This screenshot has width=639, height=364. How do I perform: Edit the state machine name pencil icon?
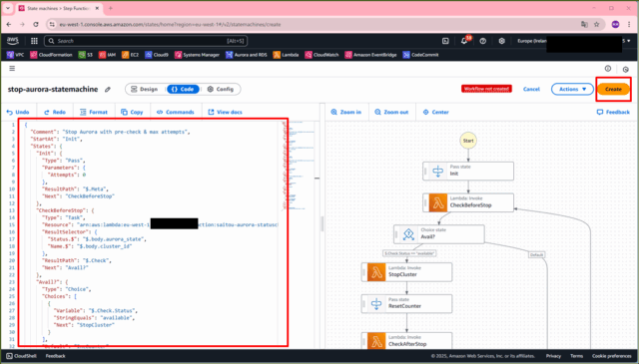(x=108, y=89)
